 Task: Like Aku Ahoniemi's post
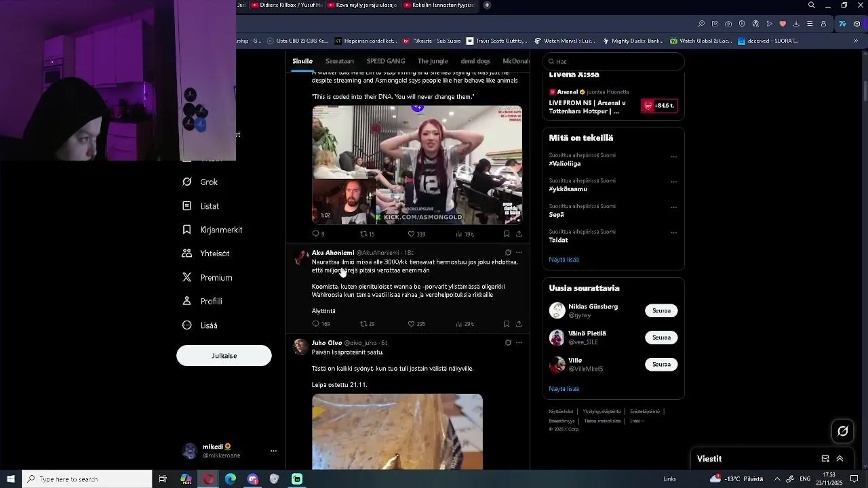pos(411,324)
